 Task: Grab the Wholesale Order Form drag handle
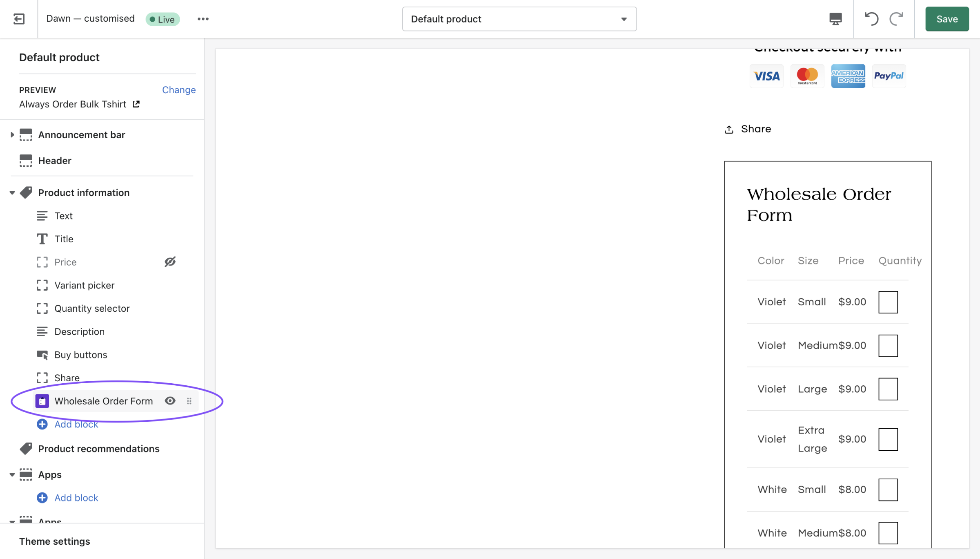189,401
